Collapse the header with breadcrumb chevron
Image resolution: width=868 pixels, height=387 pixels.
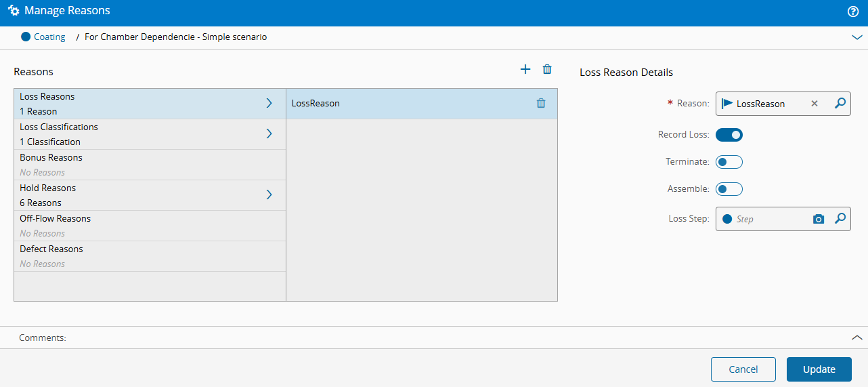[x=857, y=37]
